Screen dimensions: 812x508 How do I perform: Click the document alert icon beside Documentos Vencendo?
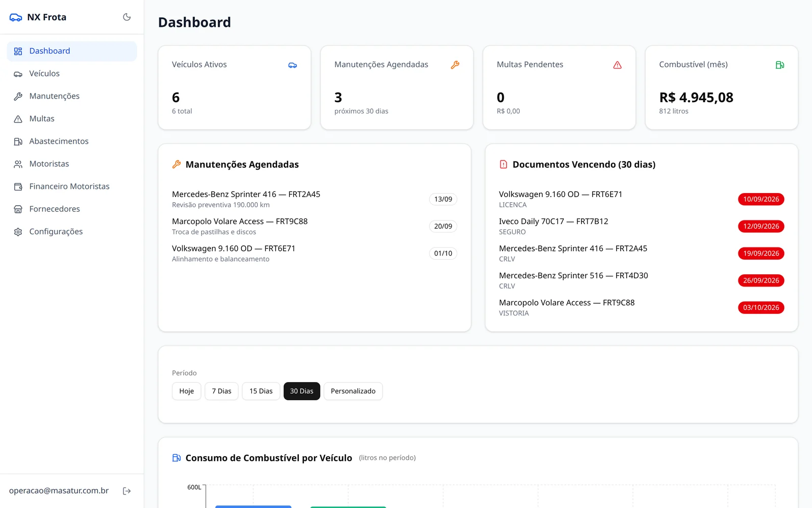click(x=503, y=164)
